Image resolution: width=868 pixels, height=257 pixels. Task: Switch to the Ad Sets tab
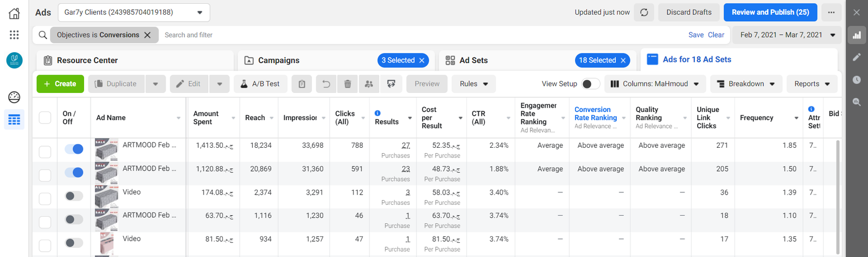(474, 60)
